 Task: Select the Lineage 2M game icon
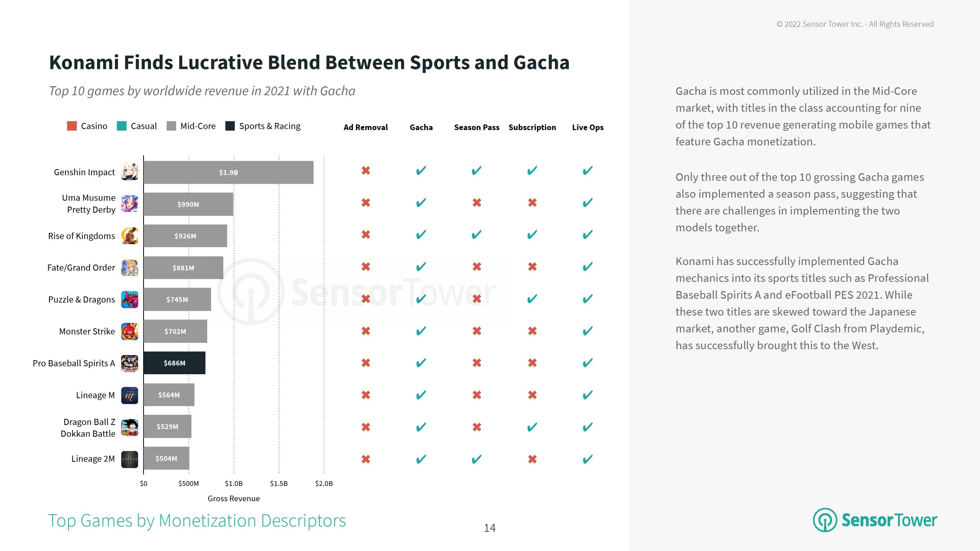129,459
